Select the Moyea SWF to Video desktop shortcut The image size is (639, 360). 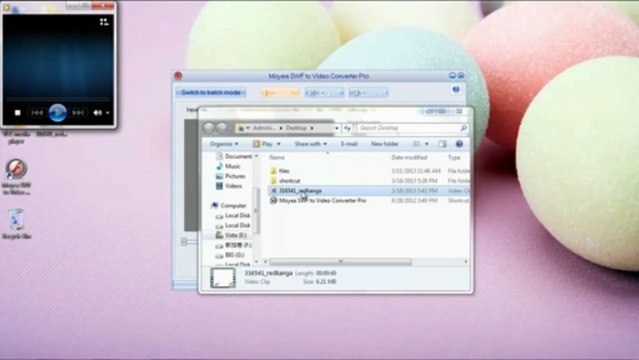(16, 177)
